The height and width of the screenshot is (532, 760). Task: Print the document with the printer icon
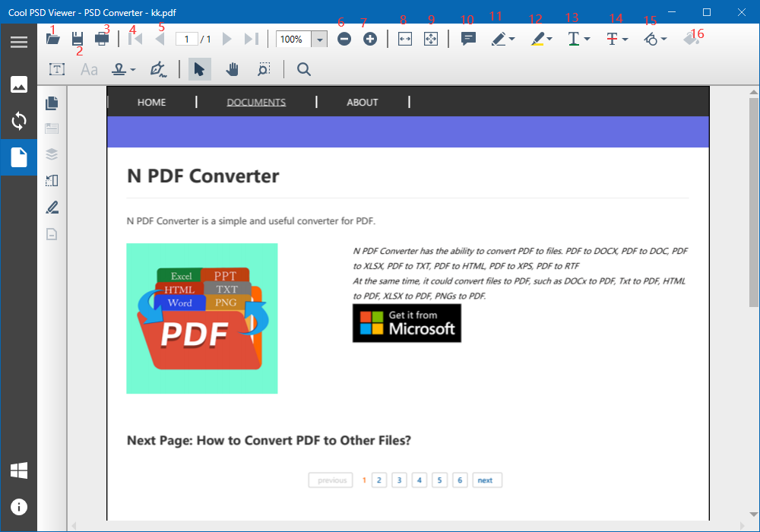point(102,39)
